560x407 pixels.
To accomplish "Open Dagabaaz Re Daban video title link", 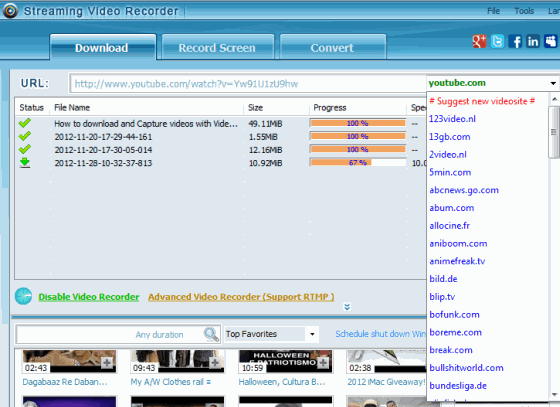I will (x=65, y=382).
